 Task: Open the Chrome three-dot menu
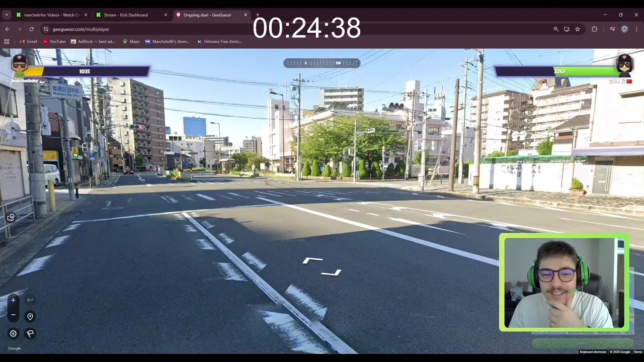(x=636, y=29)
